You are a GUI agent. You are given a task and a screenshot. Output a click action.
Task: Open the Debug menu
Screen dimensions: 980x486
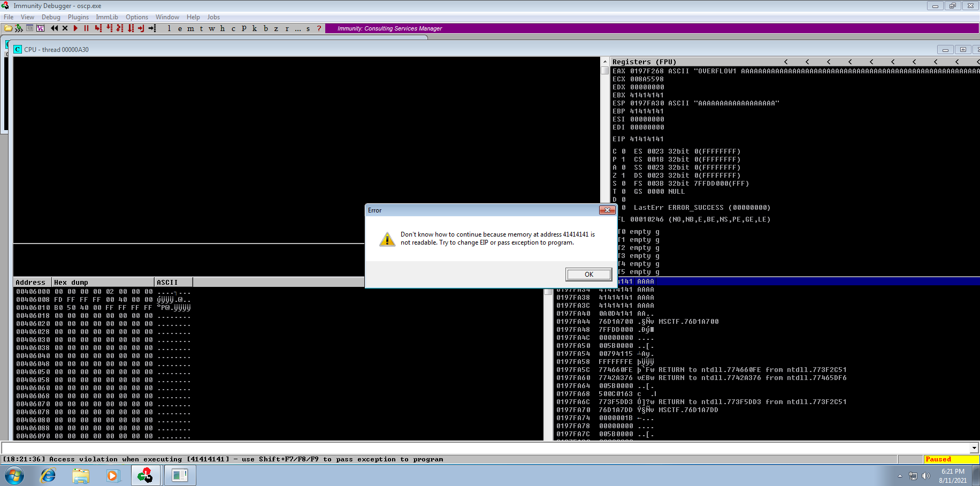point(51,17)
